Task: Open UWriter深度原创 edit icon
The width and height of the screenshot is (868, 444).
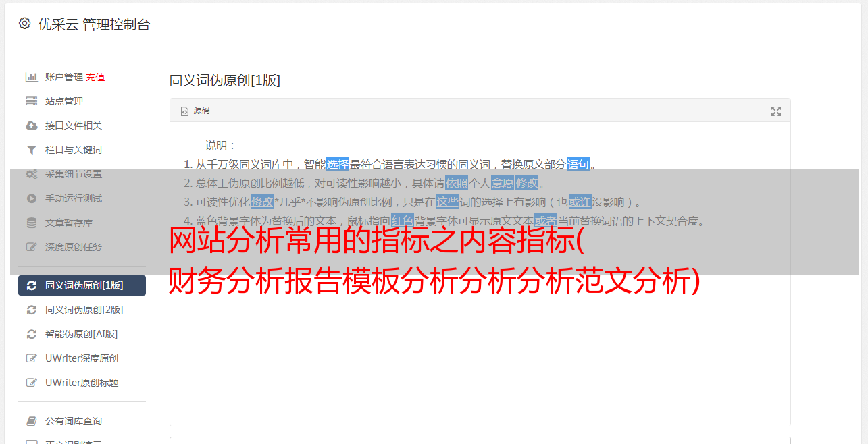Action: click(x=31, y=358)
